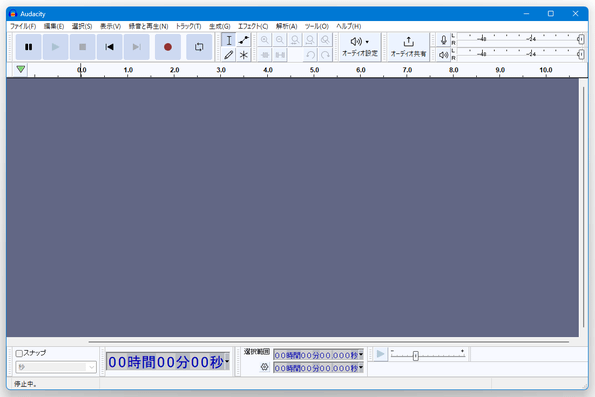Open オーディオ設定 audio setup dropdown
This screenshot has width=595, height=397.
point(360,47)
